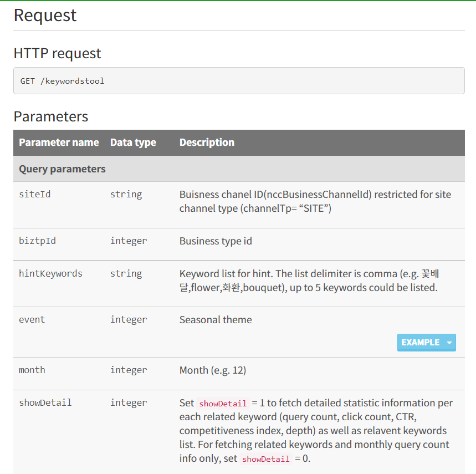Viewport: 476px width, 474px height.
Task: Click the first red showDetail code tag
Action: [223, 404]
